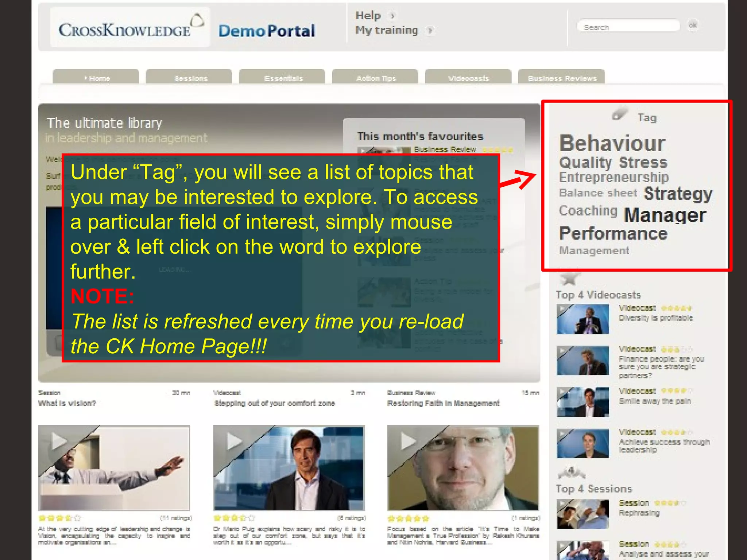Viewport: 747px width, 560px height.
Task: Open Stepping out of your comfort zone title
Action: click(x=274, y=403)
